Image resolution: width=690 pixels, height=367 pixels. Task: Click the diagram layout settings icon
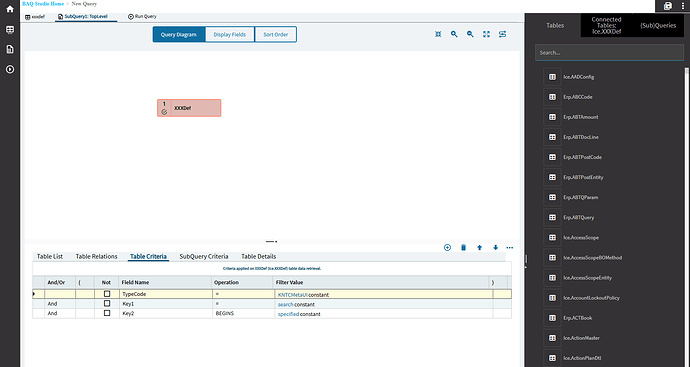coord(502,34)
